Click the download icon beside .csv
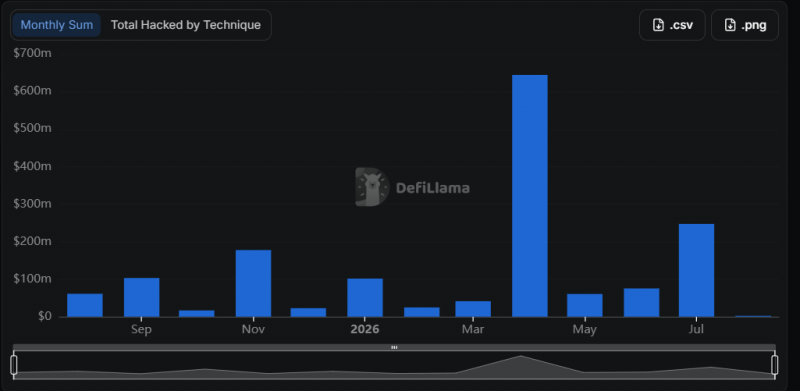 (x=658, y=25)
